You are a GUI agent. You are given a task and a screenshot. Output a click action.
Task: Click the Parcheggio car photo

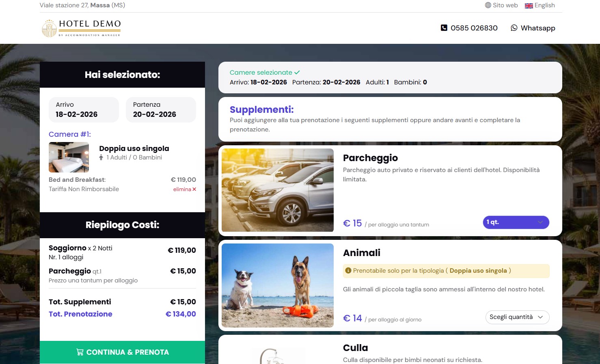tap(278, 190)
